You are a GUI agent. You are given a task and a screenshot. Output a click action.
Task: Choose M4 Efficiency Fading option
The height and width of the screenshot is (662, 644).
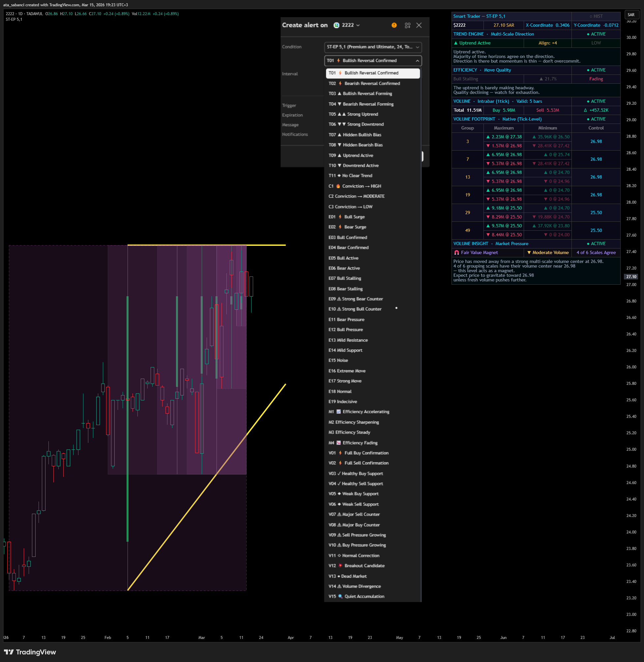click(x=373, y=443)
